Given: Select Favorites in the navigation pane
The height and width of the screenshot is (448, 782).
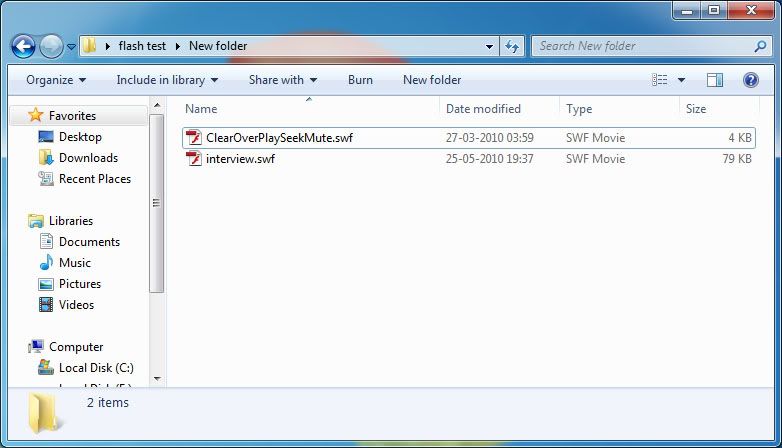Looking at the screenshot, I should [x=72, y=116].
